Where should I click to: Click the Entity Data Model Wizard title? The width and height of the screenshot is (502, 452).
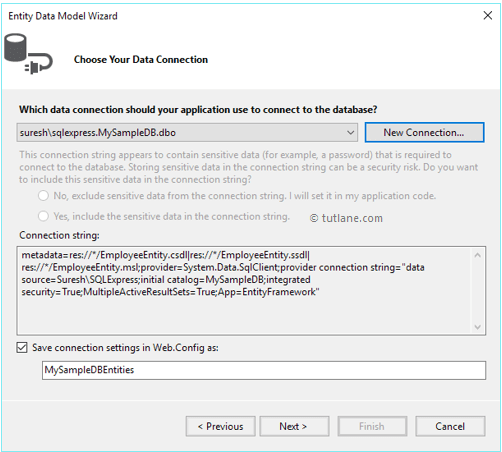pyautogui.click(x=63, y=16)
